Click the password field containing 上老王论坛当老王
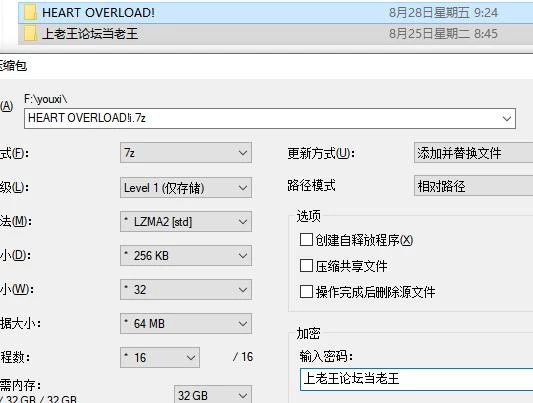The image size is (533, 403). coord(416,379)
